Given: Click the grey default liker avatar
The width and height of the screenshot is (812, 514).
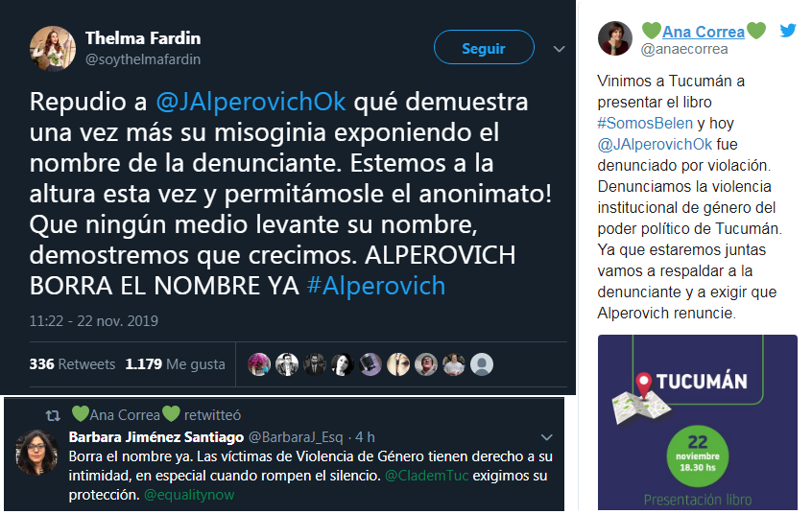Looking at the screenshot, I should pyautogui.click(x=482, y=364).
